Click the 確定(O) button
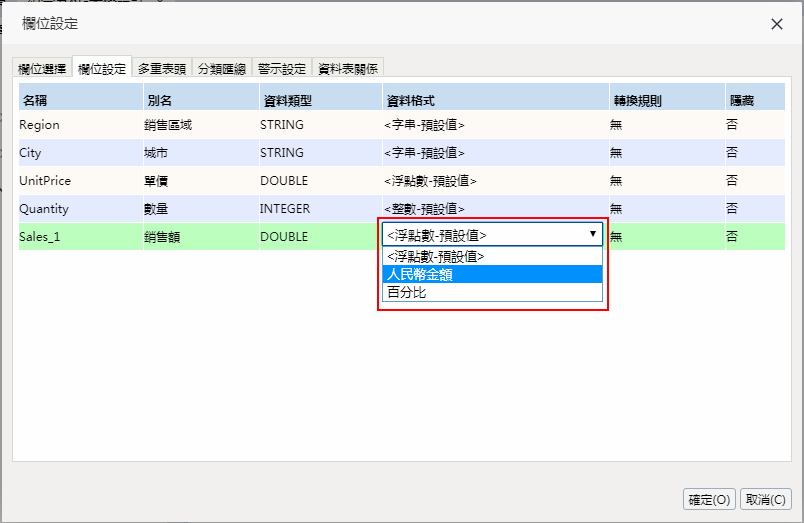This screenshot has height=523, width=804. pyautogui.click(x=710, y=499)
